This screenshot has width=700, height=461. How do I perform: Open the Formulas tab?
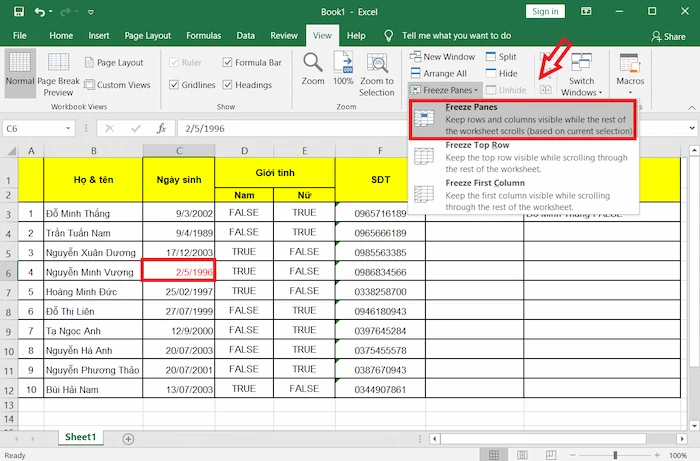204,36
